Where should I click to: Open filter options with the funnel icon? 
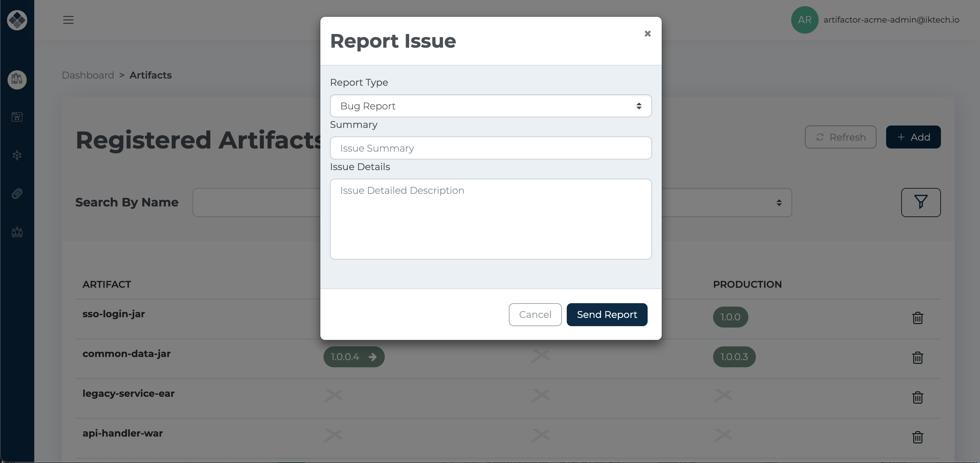pos(920,202)
